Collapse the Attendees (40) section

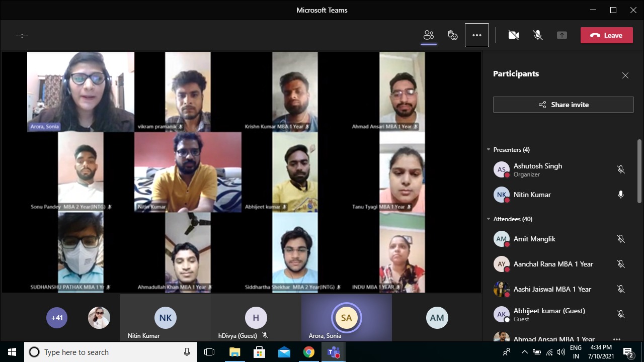click(489, 219)
